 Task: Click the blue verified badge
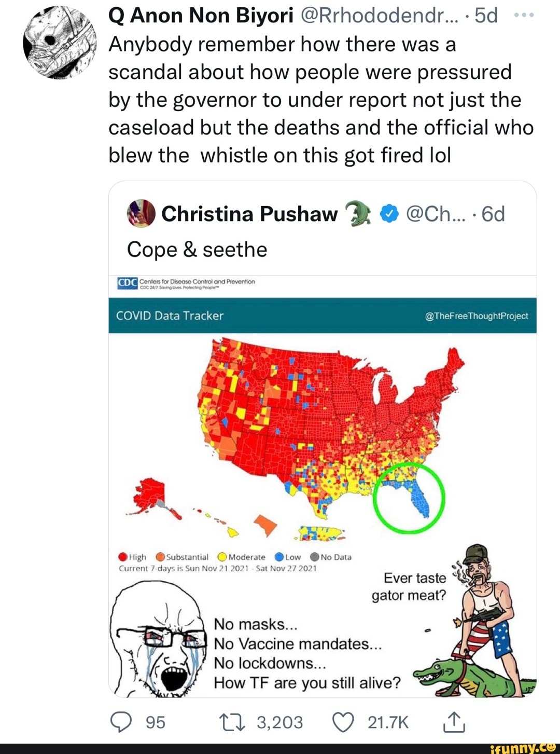(x=389, y=213)
